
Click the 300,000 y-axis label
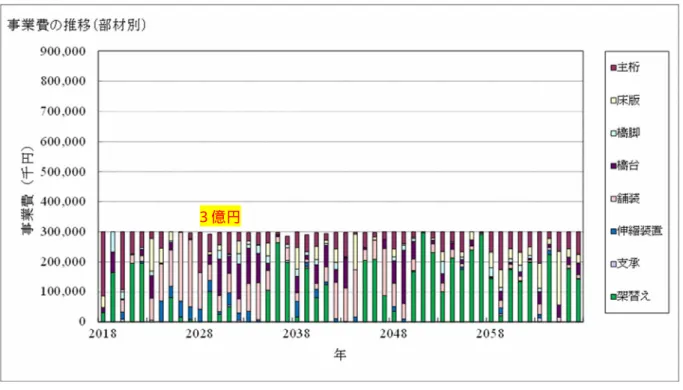63,232
